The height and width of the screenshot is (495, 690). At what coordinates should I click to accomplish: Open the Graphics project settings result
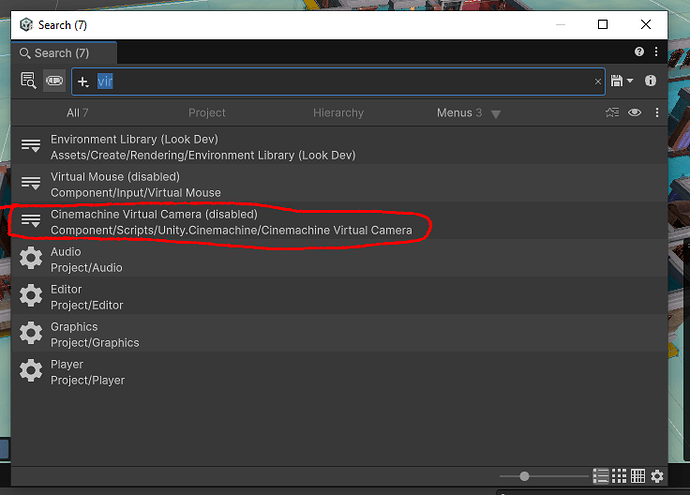coord(339,333)
